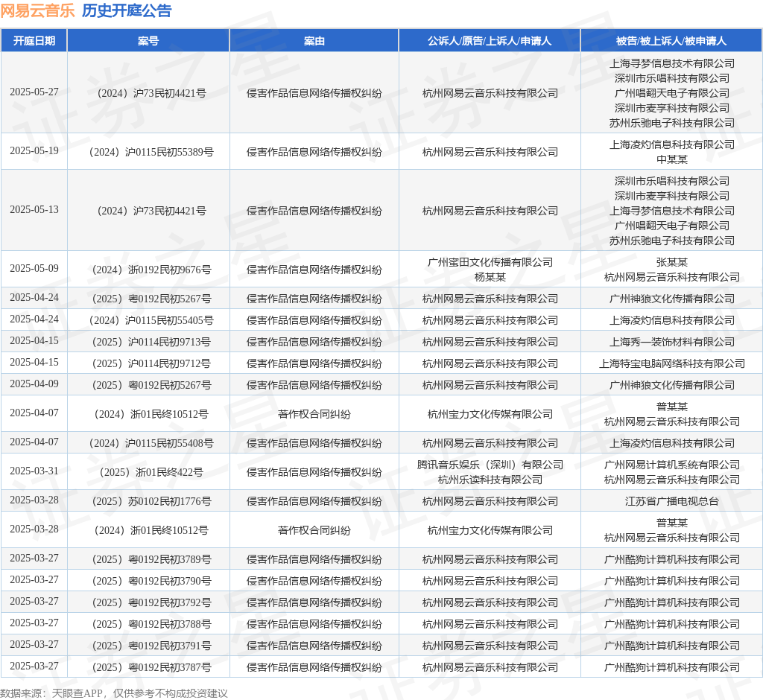The height and width of the screenshot is (700, 763).
Task: Select defendant 张某某
Action: pos(672,262)
